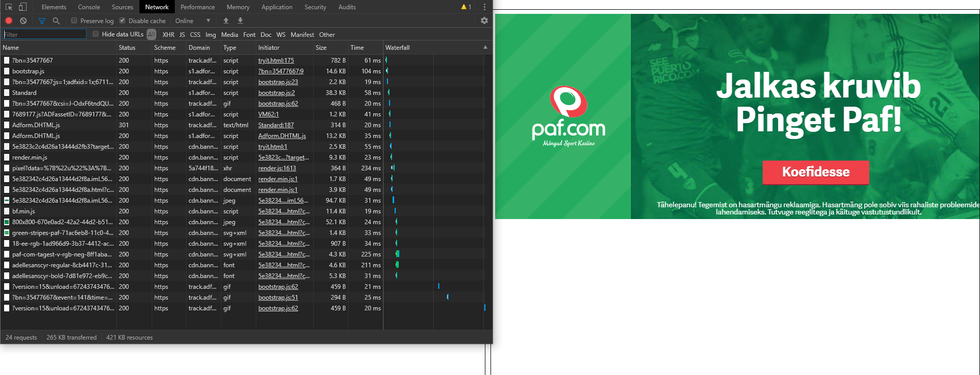Filter requests by Img type
Screen dimensions: 980x375
point(211,34)
